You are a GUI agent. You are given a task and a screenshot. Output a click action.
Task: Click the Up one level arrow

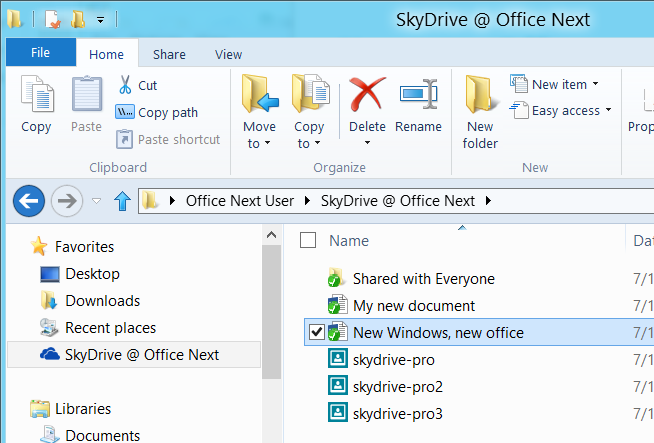122,201
